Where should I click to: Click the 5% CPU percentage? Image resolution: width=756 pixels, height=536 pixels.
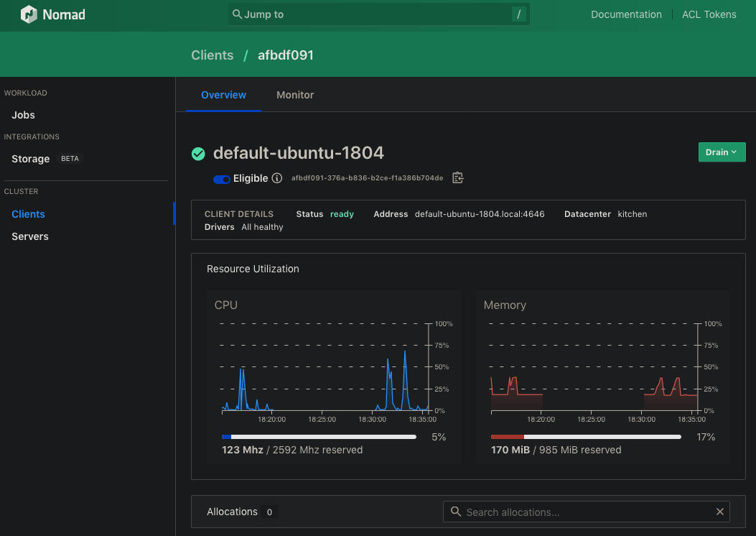[x=439, y=437]
